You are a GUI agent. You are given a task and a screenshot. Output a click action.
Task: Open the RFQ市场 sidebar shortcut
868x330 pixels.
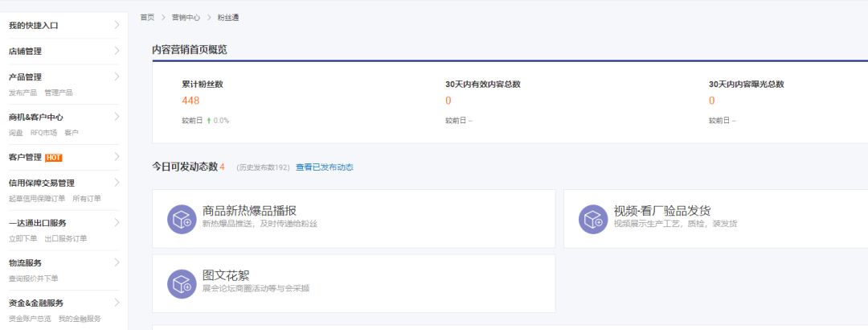pos(43,133)
